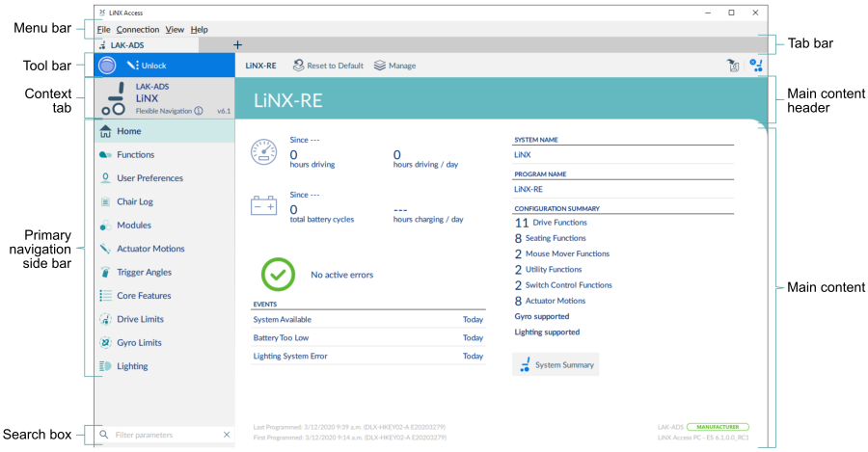Open the Drive Functions link
The image size is (868, 452).
tap(559, 223)
